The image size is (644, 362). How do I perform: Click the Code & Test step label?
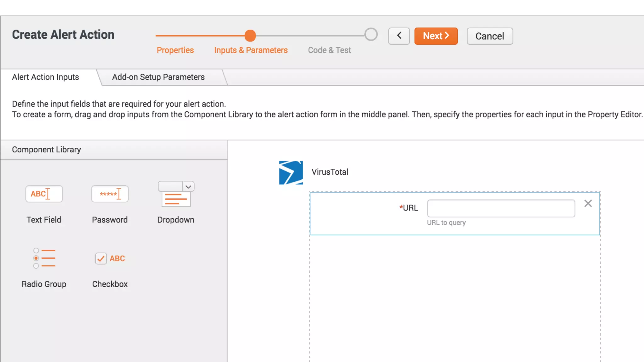pyautogui.click(x=329, y=50)
